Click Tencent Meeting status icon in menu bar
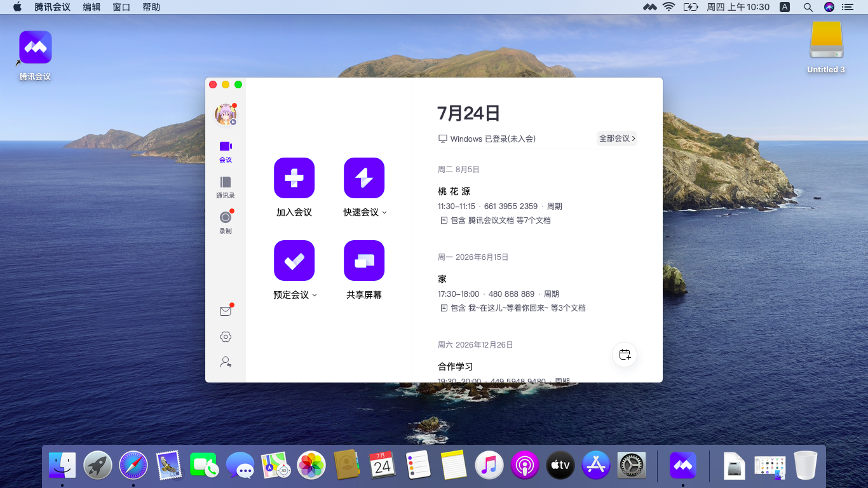868x488 pixels. click(x=649, y=7)
